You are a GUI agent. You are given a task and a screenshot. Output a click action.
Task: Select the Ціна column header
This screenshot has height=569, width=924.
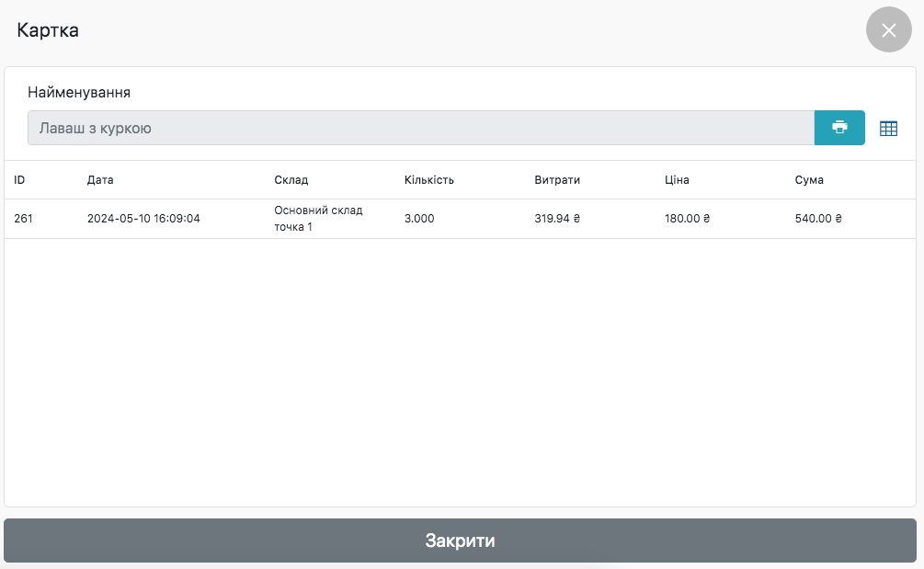point(677,180)
